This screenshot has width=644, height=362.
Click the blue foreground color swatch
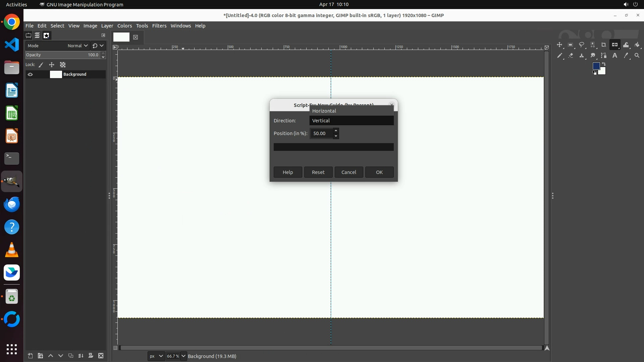pyautogui.click(x=596, y=66)
